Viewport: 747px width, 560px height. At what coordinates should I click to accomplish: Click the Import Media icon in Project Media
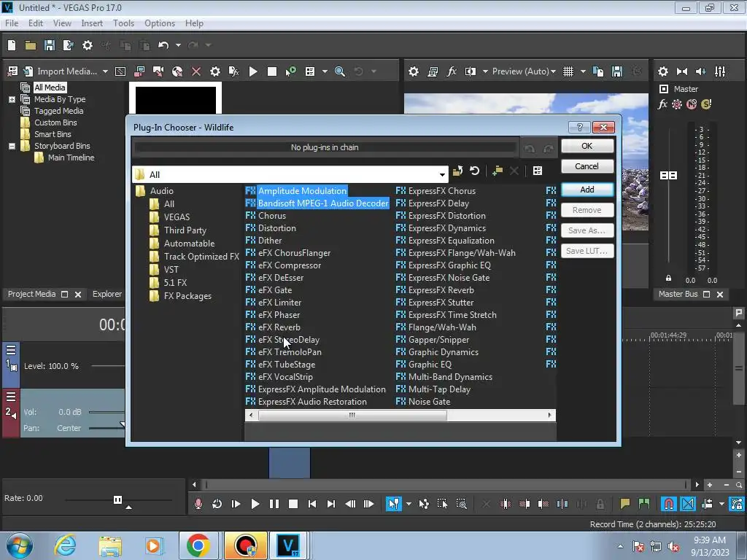tap(28, 71)
